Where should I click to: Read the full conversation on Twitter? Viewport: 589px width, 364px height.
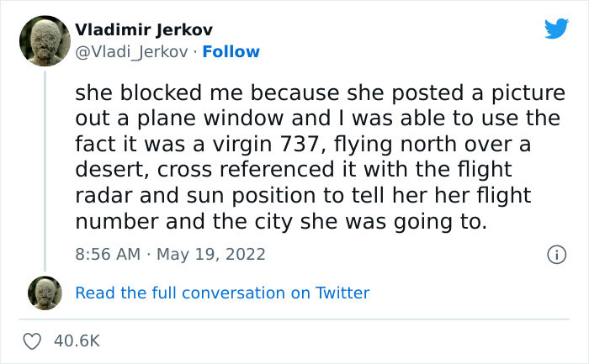point(222,293)
